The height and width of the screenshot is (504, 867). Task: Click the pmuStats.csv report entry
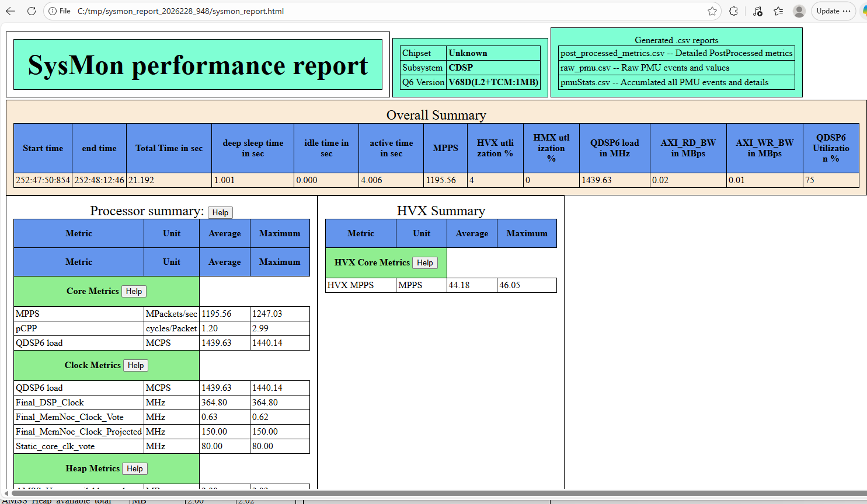pos(664,82)
